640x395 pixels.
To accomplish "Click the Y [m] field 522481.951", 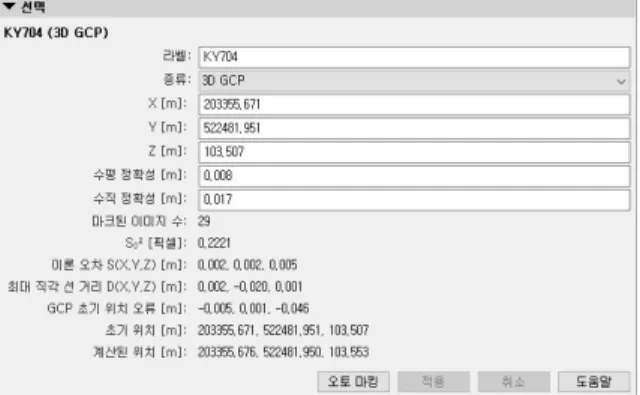I will click(414, 128).
